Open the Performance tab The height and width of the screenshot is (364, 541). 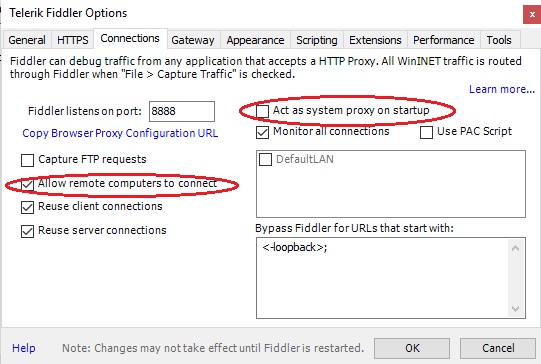click(x=443, y=40)
